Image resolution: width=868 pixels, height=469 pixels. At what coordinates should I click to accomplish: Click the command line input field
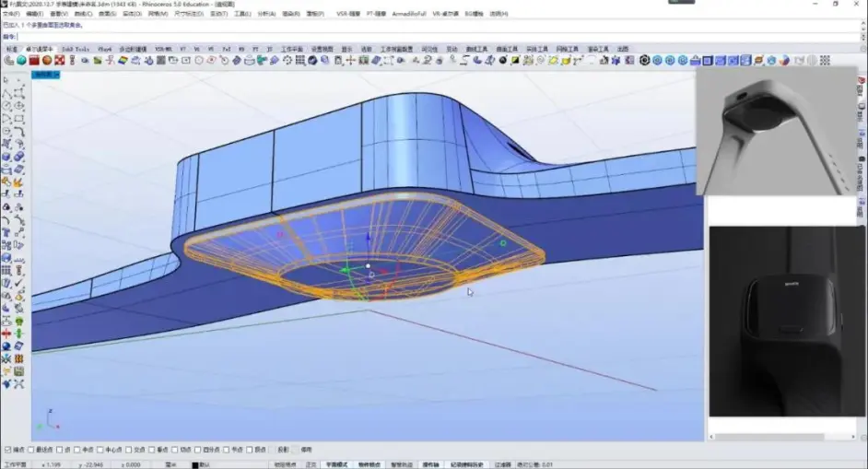(x=438, y=37)
